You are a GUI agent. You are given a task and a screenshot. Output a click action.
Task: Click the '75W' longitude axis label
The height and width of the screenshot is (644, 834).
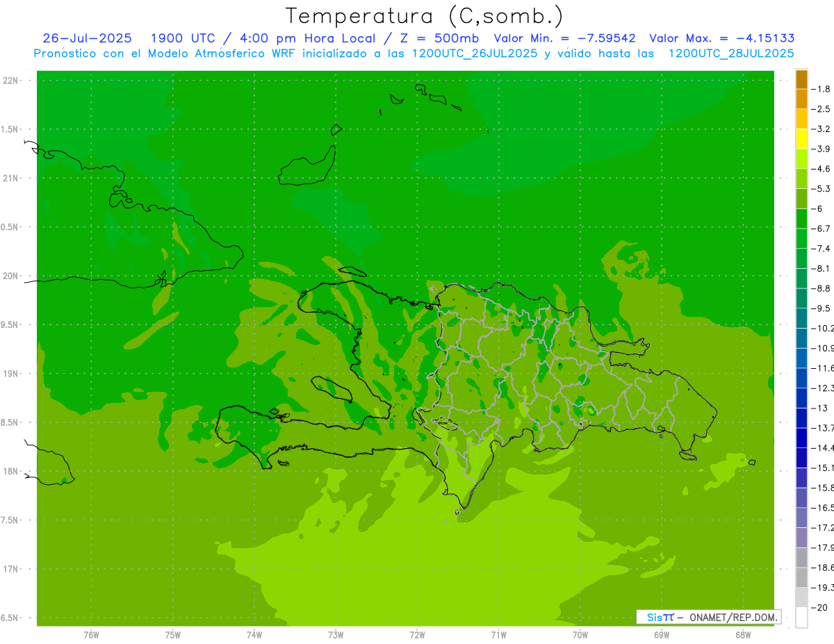point(173,635)
